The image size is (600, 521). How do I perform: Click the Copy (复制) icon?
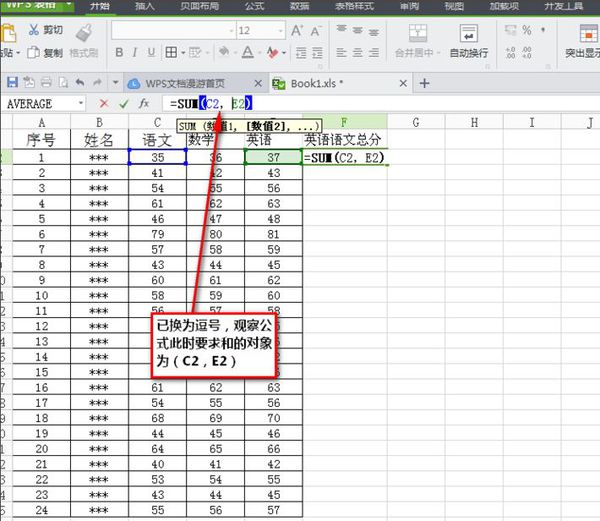[x=34, y=52]
